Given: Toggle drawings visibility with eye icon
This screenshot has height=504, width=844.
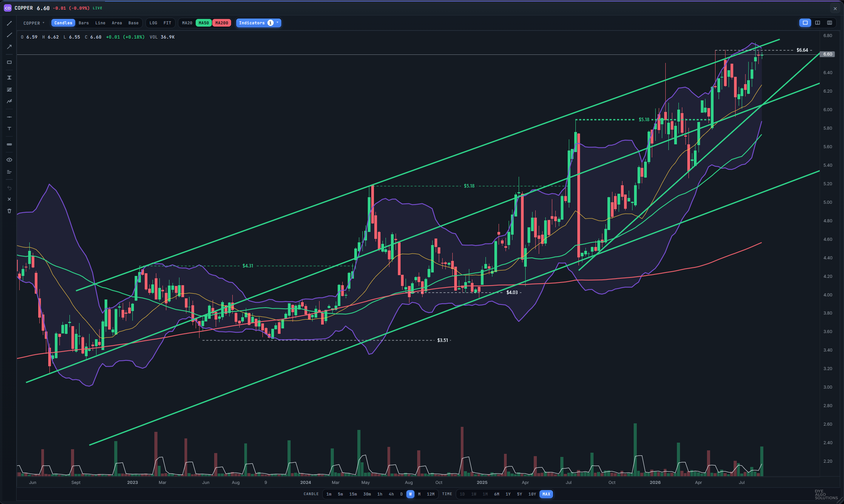Looking at the screenshot, I should tap(9, 160).
